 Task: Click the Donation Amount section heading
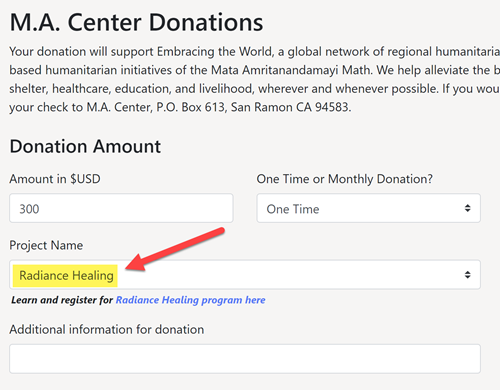85,147
